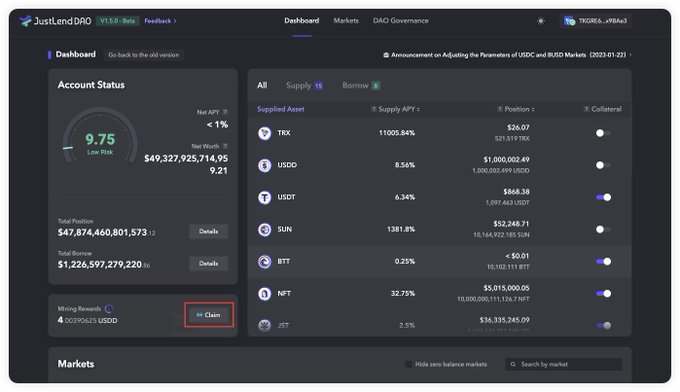680x392 pixels.
Task: Click the Position column help icon
Action: 500,109
